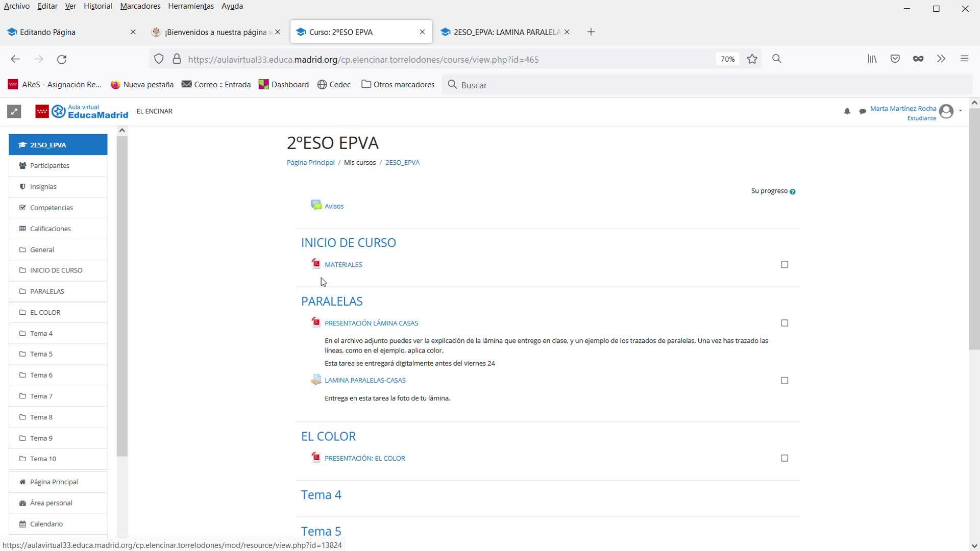
Task: Click Página Principal breadcrumb link
Action: pyautogui.click(x=310, y=162)
